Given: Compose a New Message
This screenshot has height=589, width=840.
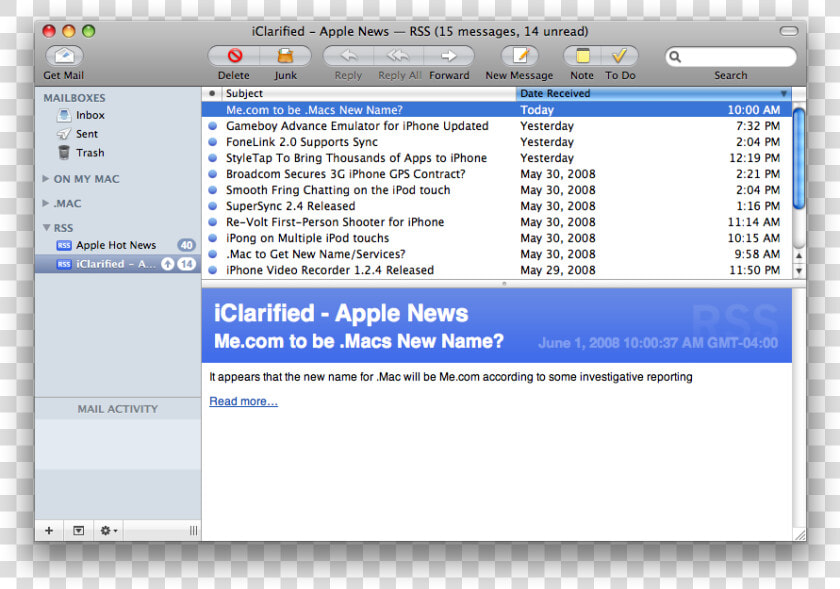Looking at the screenshot, I should coord(520,56).
